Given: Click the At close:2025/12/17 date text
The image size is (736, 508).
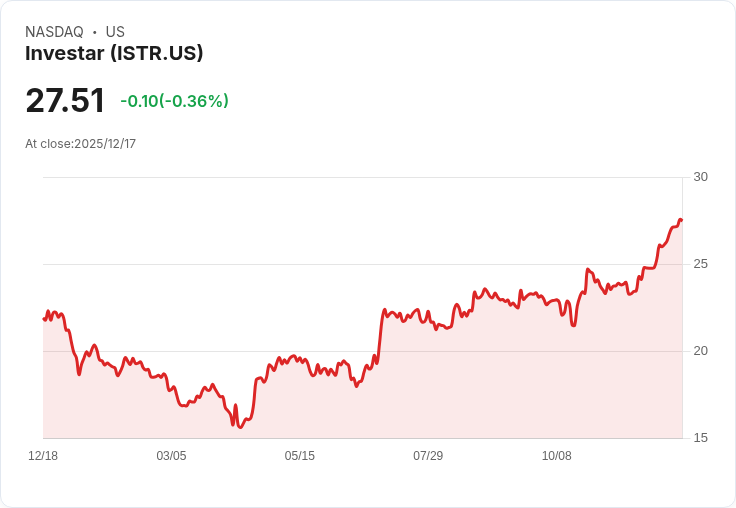Looking at the screenshot, I should coord(80,144).
